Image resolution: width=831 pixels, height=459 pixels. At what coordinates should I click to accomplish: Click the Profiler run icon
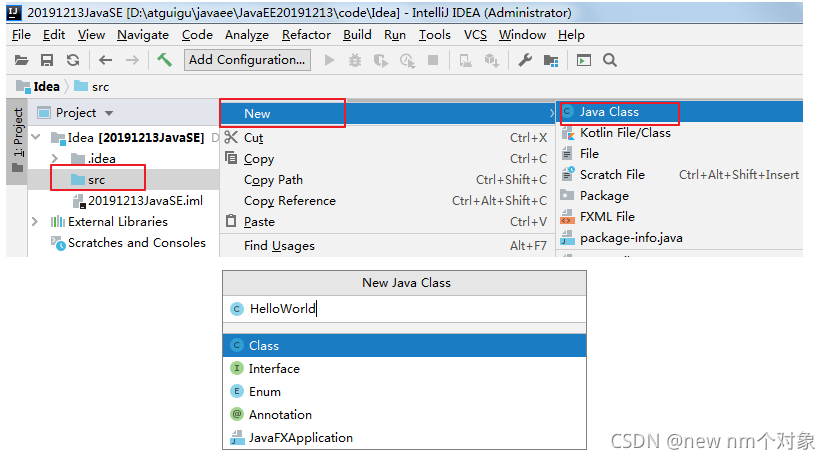(x=407, y=61)
